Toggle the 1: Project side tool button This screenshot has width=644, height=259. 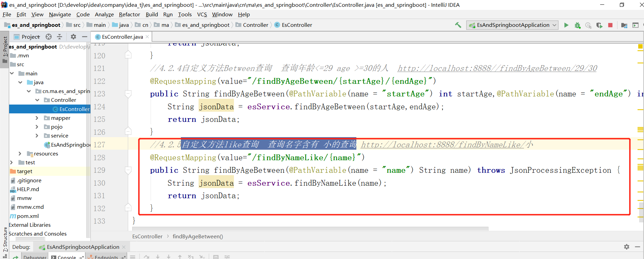(x=5, y=50)
